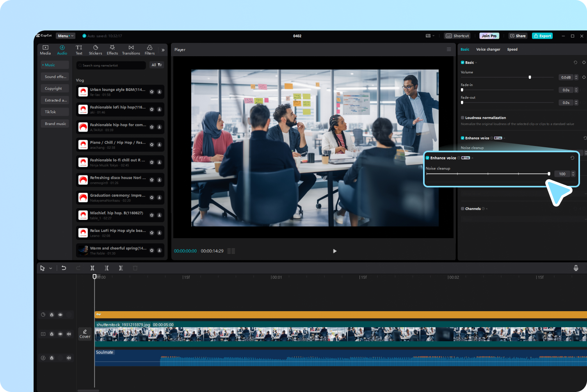Click the Split clip tool
The image size is (587, 392).
pyautogui.click(x=92, y=268)
